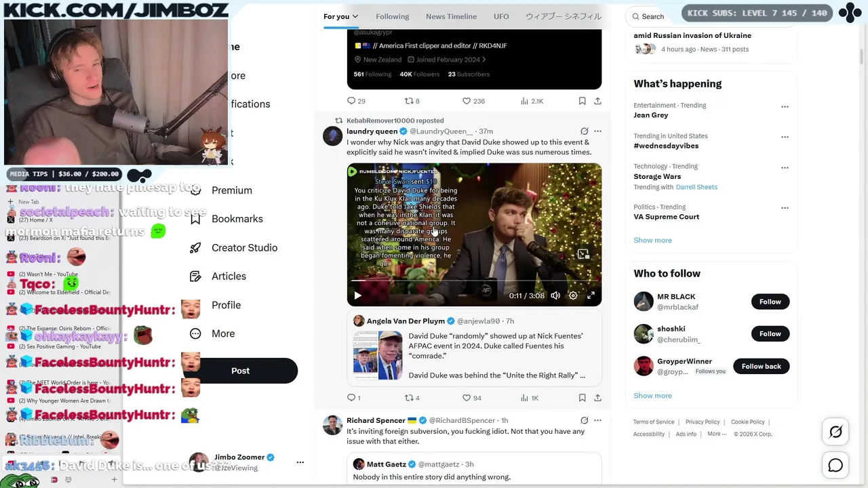868x488 pixels.
Task: Open the Jean Grey trend
Action: [x=650, y=115]
